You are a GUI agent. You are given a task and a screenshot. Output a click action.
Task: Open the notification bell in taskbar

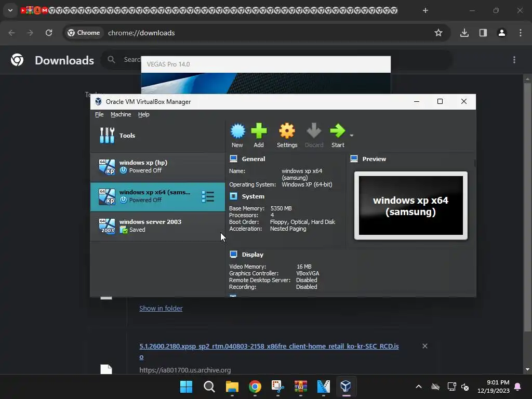tap(518, 387)
